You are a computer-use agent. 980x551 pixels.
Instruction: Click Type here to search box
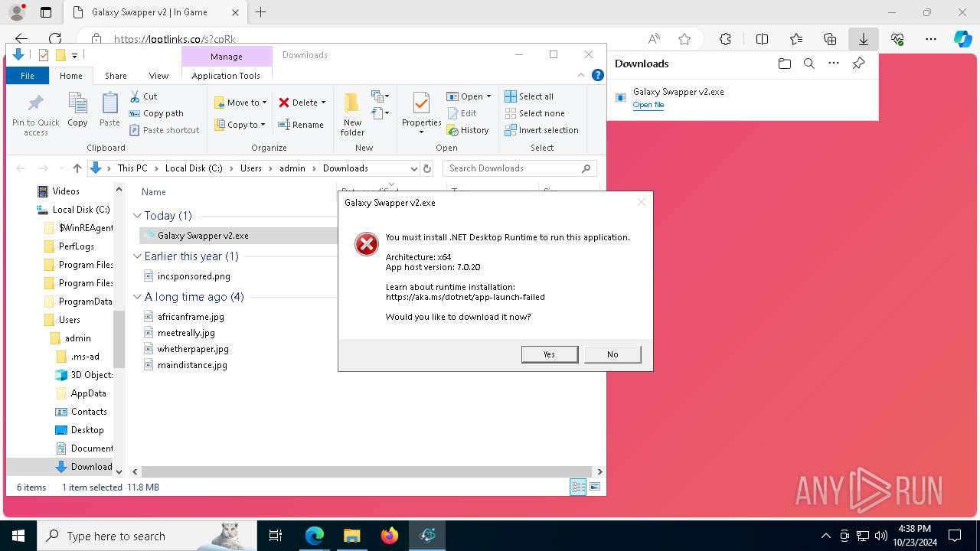click(146, 536)
